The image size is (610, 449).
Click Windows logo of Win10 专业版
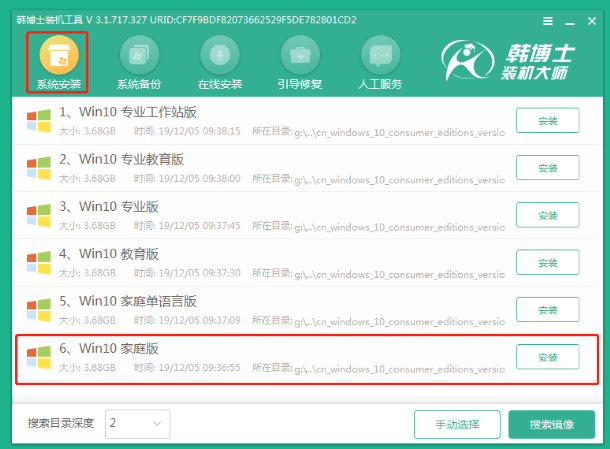[x=39, y=215]
